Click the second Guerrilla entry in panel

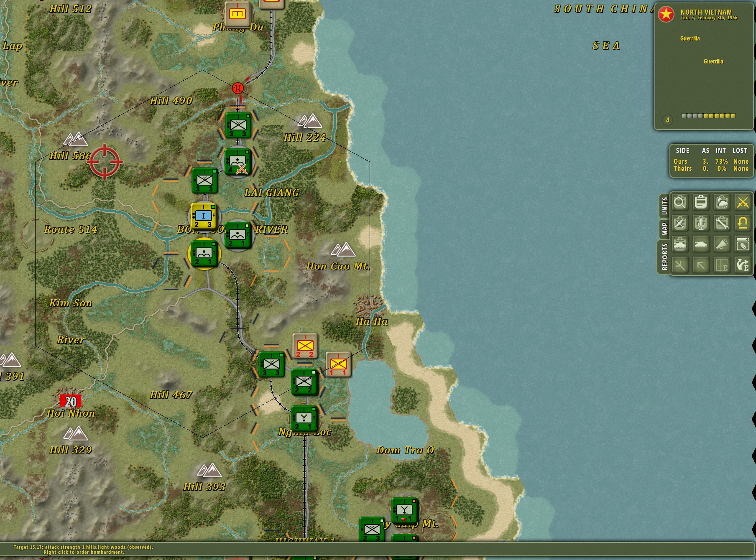[713, 61]
